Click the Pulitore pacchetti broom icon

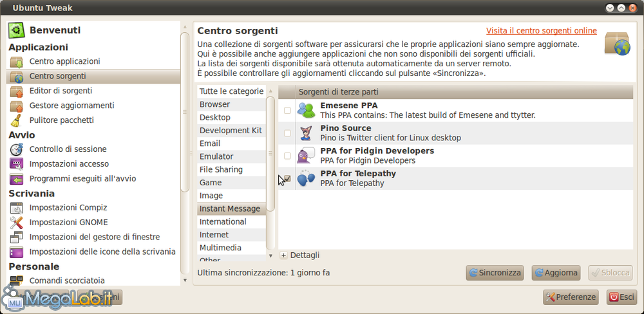pos(17,120)
